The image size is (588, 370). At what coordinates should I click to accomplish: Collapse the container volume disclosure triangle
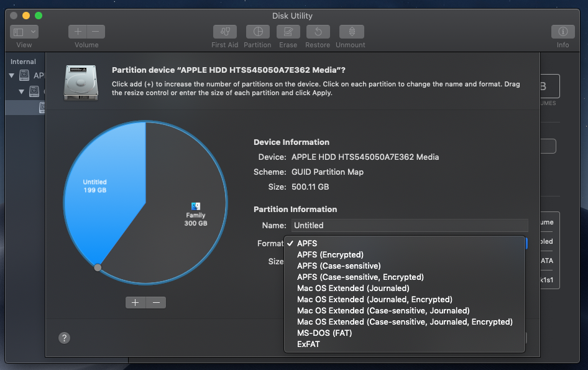click(x=21, y=91)
